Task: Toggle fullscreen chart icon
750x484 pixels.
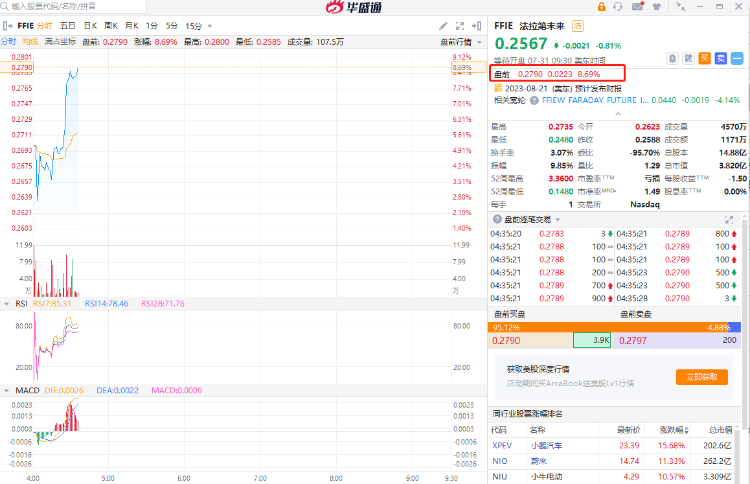Action: pyautogui.click(x=460, y=26)
